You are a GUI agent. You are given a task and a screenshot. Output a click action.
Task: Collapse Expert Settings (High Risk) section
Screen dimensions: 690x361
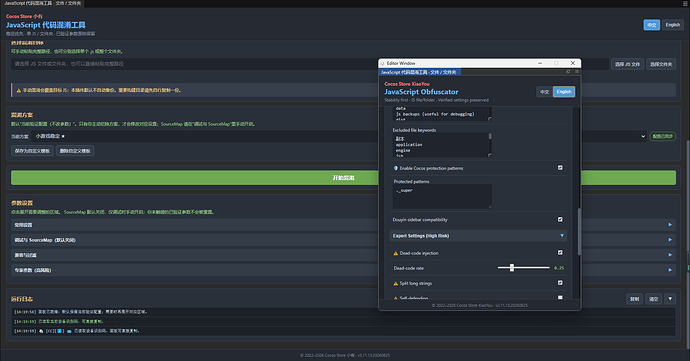pos(478,236)
